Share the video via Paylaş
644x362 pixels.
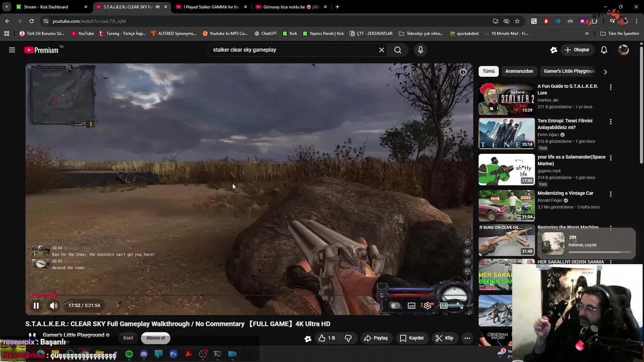376,338
